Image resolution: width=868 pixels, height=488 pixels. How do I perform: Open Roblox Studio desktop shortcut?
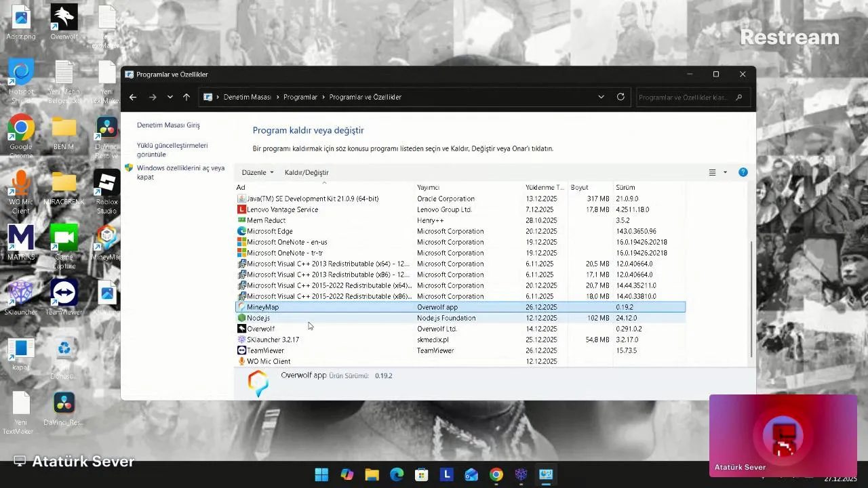pos(106,192)
